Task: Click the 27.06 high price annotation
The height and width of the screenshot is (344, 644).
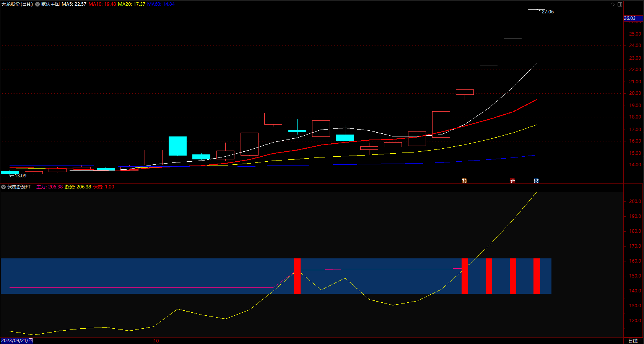Action: click(x=548, y=12)
